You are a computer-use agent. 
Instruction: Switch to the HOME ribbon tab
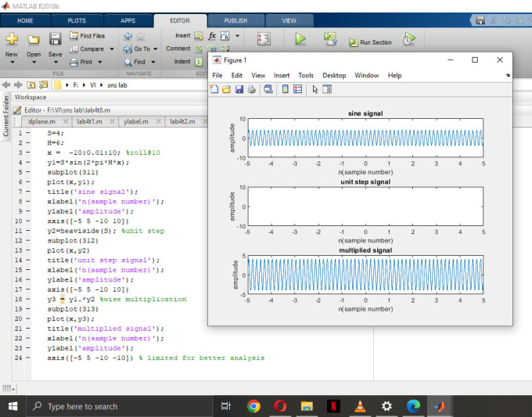[25, 20]
